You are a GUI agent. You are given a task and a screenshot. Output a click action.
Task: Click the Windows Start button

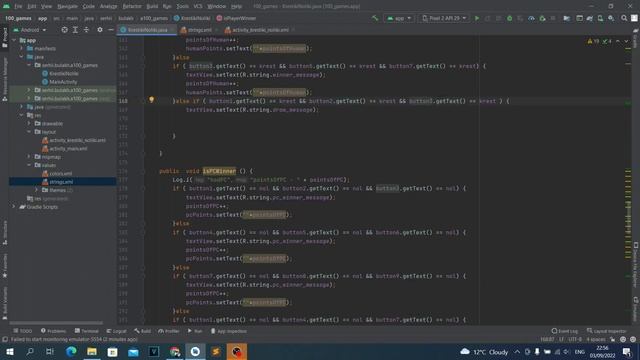coord(9,351)
